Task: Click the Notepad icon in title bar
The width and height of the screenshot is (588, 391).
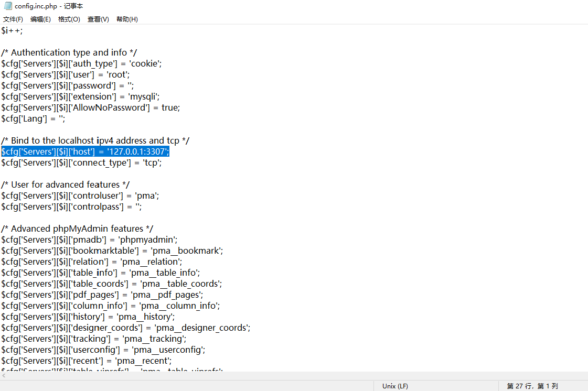Action: (8, 6)
